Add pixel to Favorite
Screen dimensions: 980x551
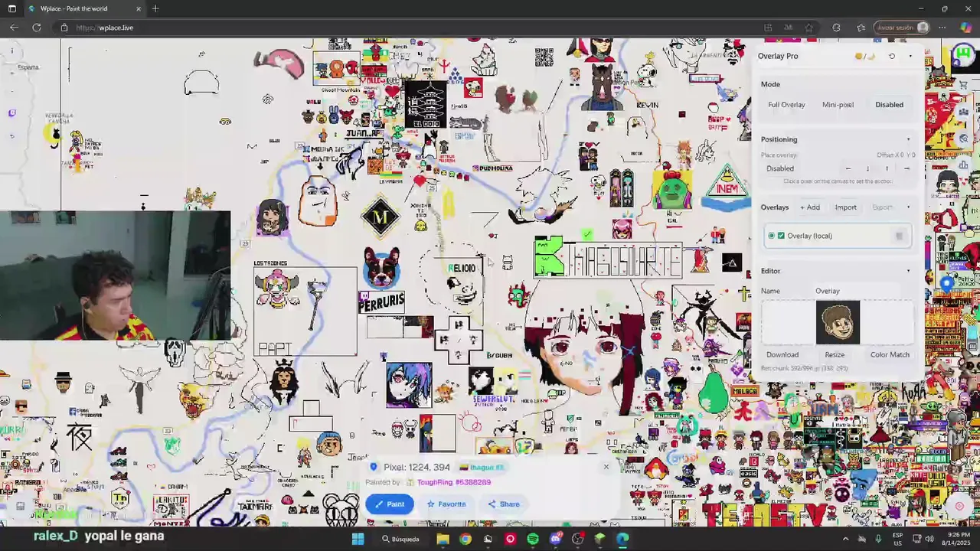click(446, 504)
